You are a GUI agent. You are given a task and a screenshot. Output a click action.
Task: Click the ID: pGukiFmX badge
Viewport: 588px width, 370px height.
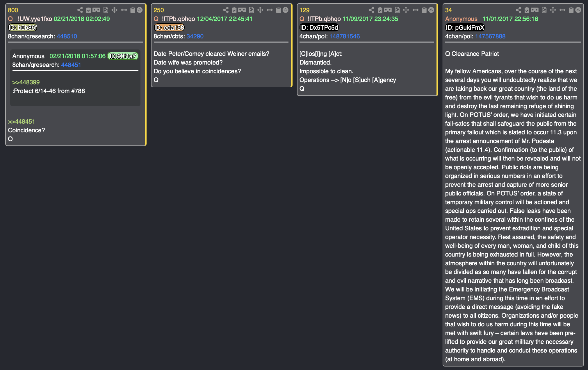[x=465, y=28]
